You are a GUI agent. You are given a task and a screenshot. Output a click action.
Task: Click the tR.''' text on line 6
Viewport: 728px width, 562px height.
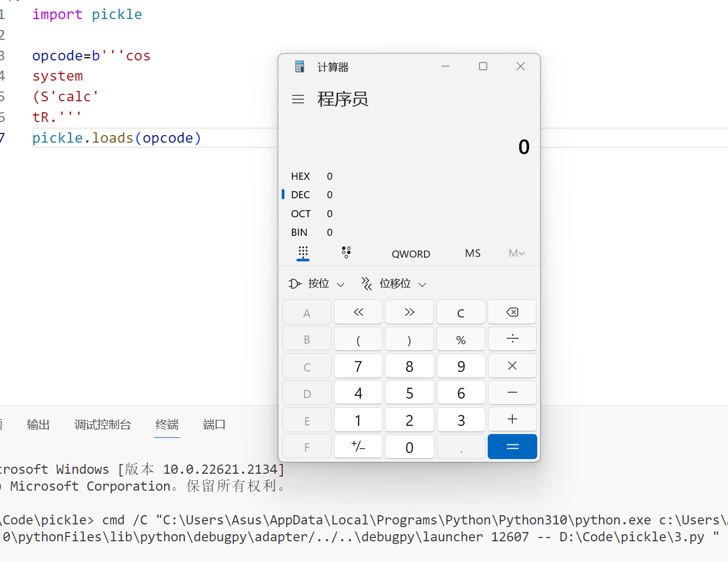click(57, 117)
